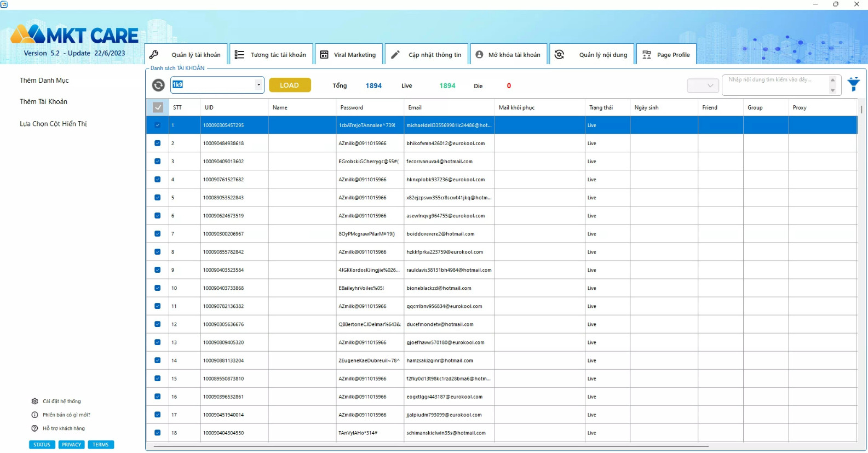Sort by the UID column header
The height and width of the screenshot is (453, 868).
pos(234,107)
